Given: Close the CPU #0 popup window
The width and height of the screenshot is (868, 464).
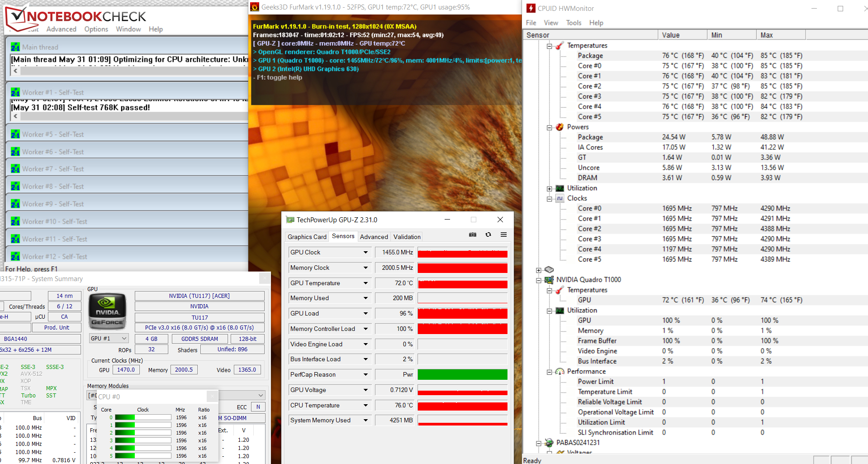Looking at the screenshot, I should pyautogui.click(x=212, y=397).
